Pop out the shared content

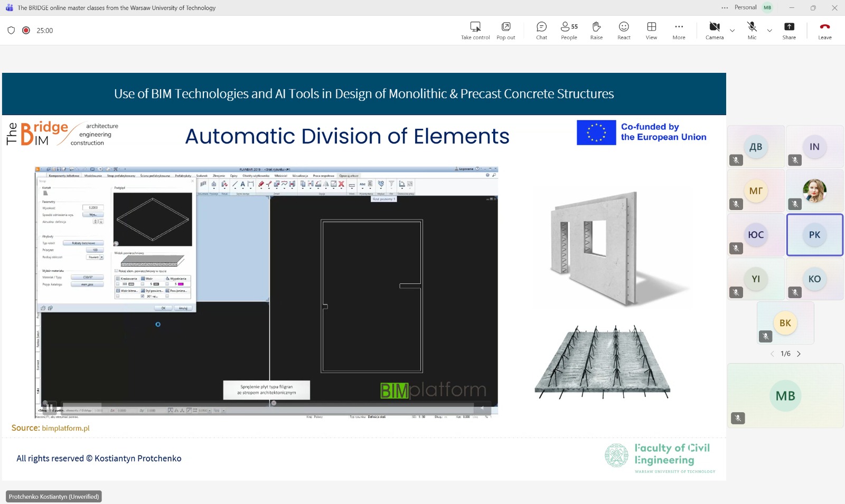click(505, 31)
